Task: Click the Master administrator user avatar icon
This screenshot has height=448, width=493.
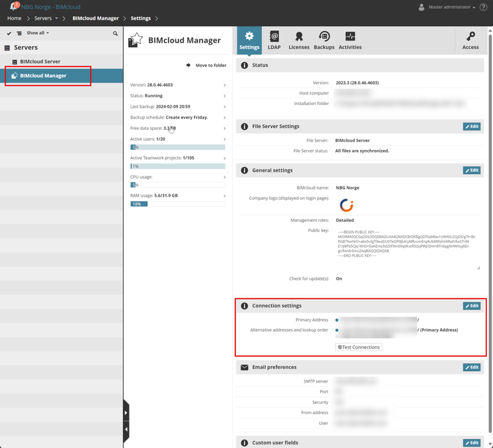Action: [x=422, y=7]
